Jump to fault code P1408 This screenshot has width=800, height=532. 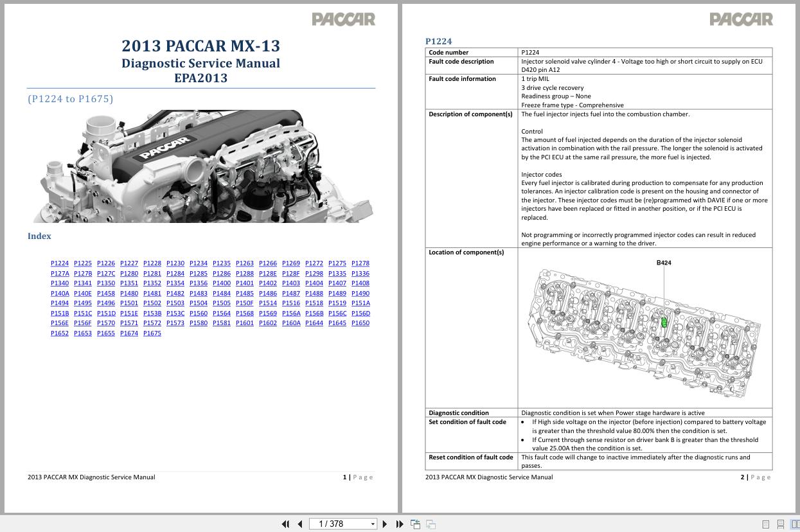coord(360,283)
